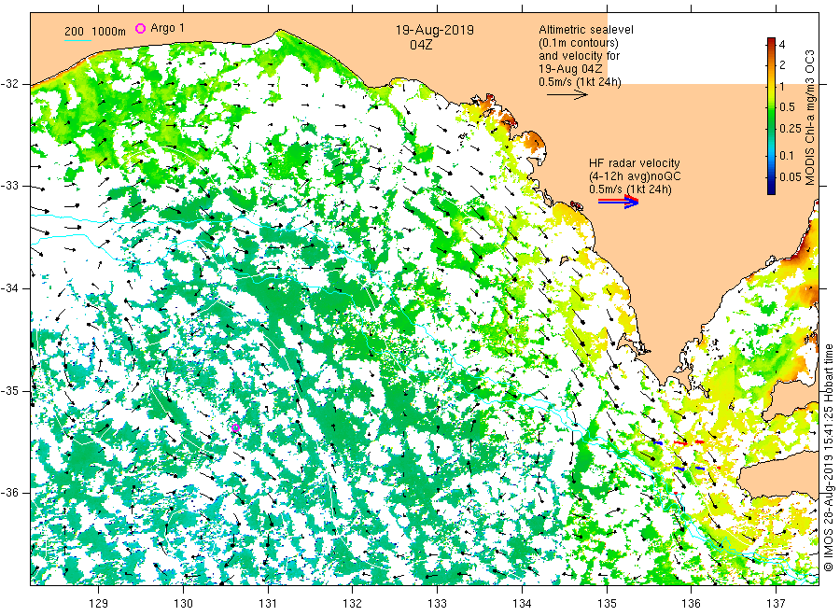Click longitude axis label 133
Image resolution: width=840 pixels, height=616 pixels.
point(437,604)
